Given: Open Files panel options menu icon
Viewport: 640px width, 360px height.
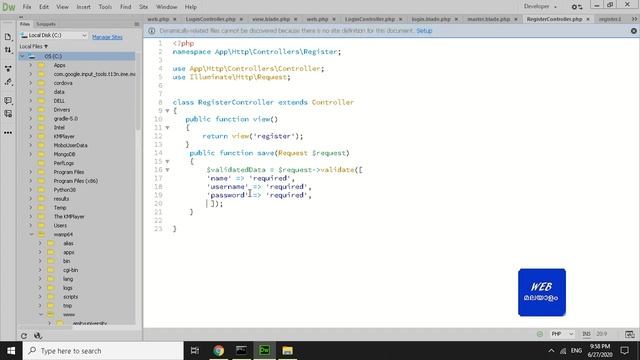Looking at the screenshot, I should (x=137, y=24).
